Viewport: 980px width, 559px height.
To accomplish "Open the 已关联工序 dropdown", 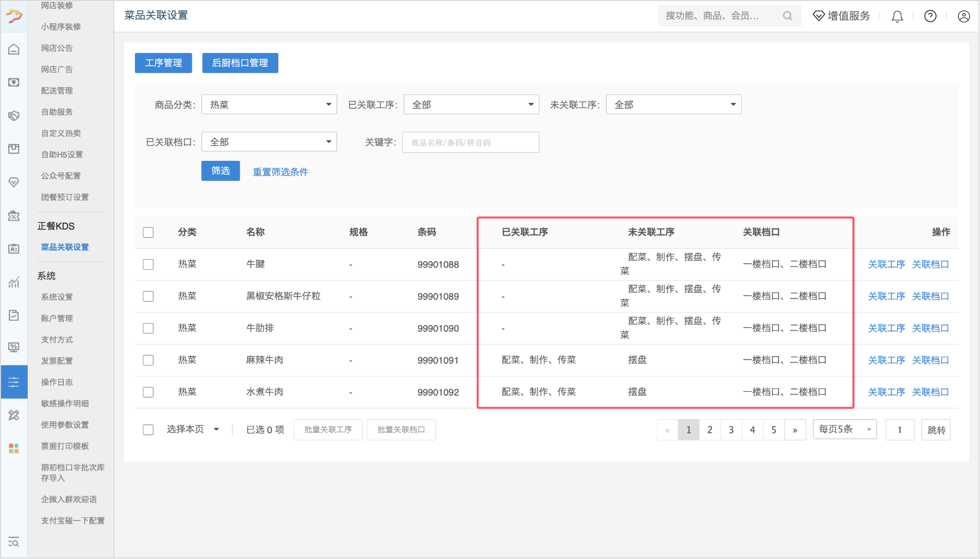I will tap(472, 104).
